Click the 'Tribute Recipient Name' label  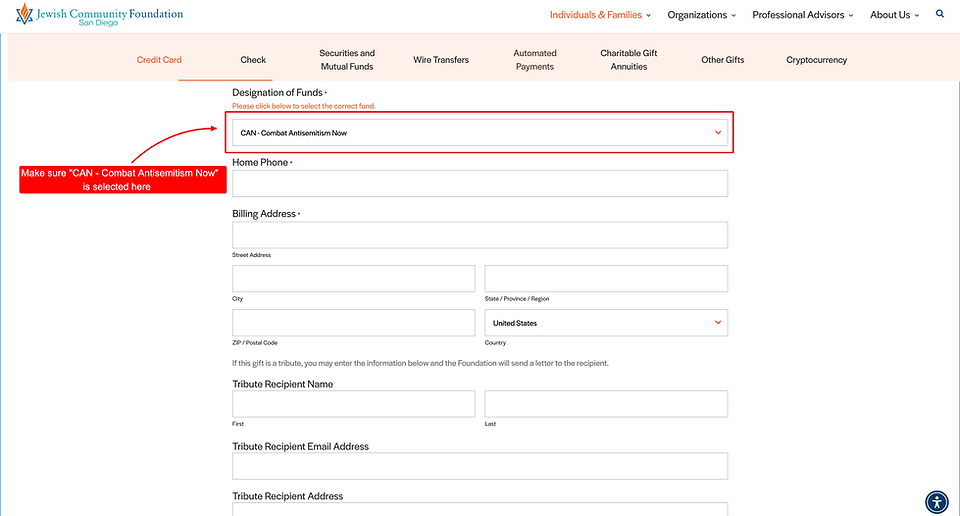coord(283,384)
